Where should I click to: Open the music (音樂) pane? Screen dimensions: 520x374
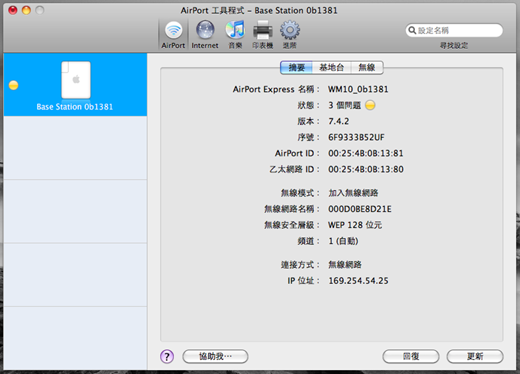(235, 35)
